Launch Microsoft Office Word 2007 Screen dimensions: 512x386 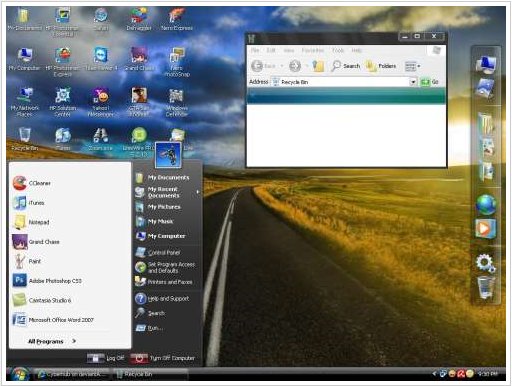(53, 320)
